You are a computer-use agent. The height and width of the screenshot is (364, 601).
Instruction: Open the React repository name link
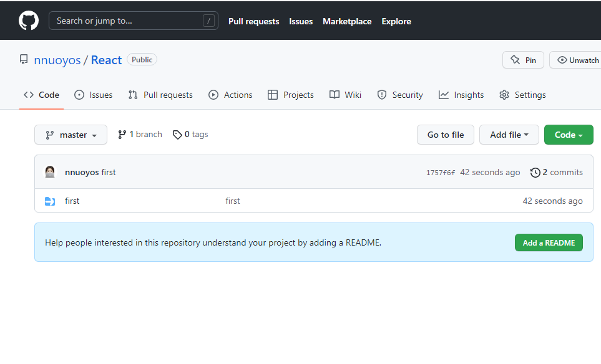[106, 60]
